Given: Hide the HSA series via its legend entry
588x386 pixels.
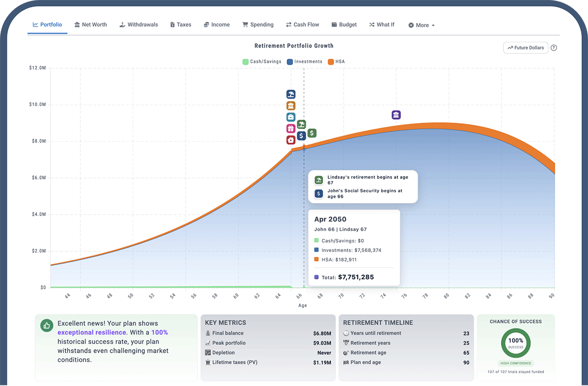Looking at the screenshot, I should [336, 61].
